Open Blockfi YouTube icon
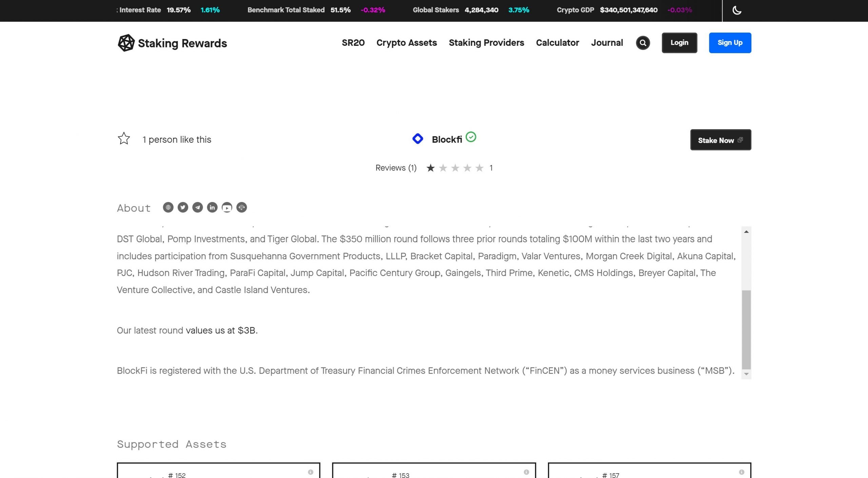This screenshot has width=868, height=478. [x=227, y=207]
